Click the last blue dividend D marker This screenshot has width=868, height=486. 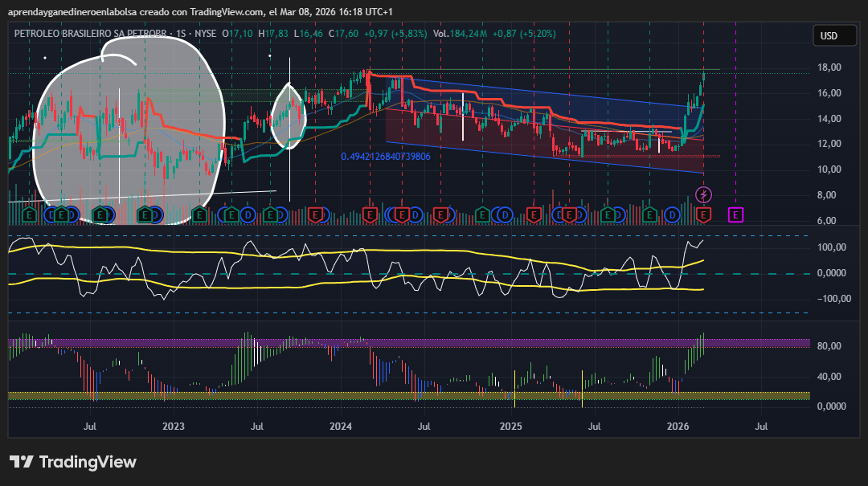[x=672, y=214]
